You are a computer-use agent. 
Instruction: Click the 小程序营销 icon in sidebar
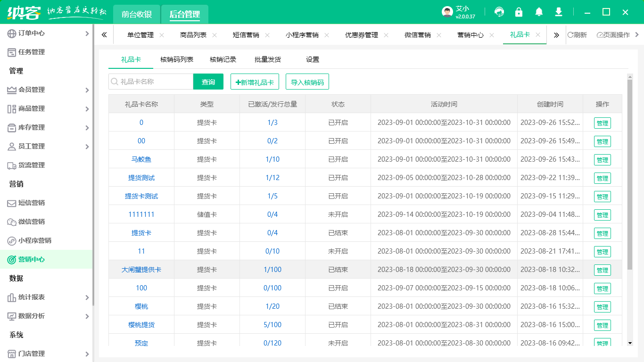tap(12, 241)
